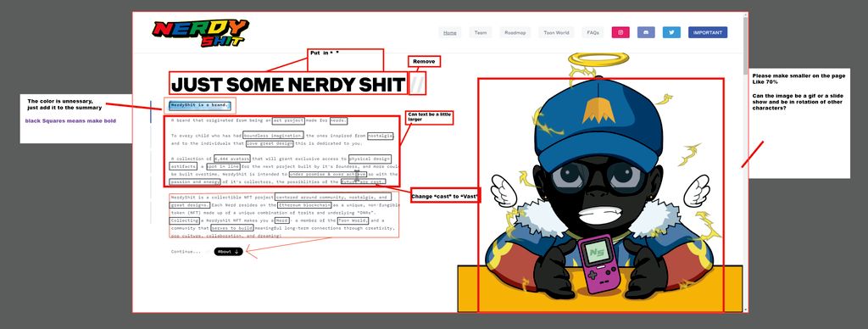The width and height of the screenshot is (868, 329).
Task: Click the blue IMPORTANT button
Action: click(708, 33)
